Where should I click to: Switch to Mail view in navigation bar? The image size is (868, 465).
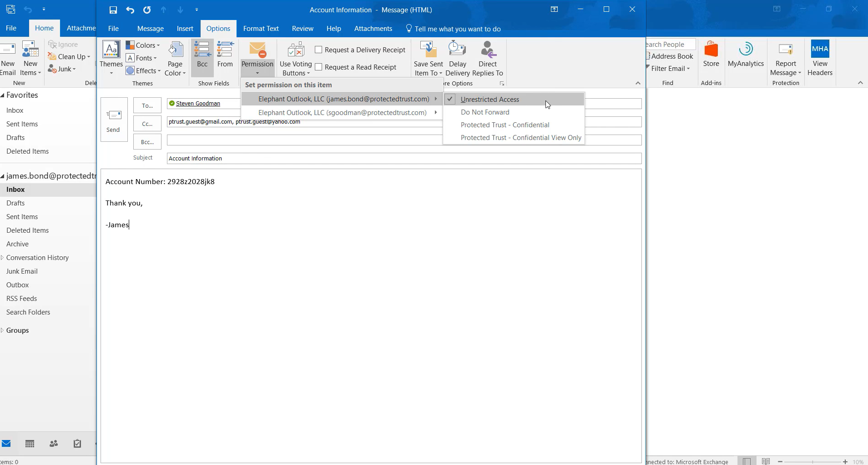click(x=6, y=444)
